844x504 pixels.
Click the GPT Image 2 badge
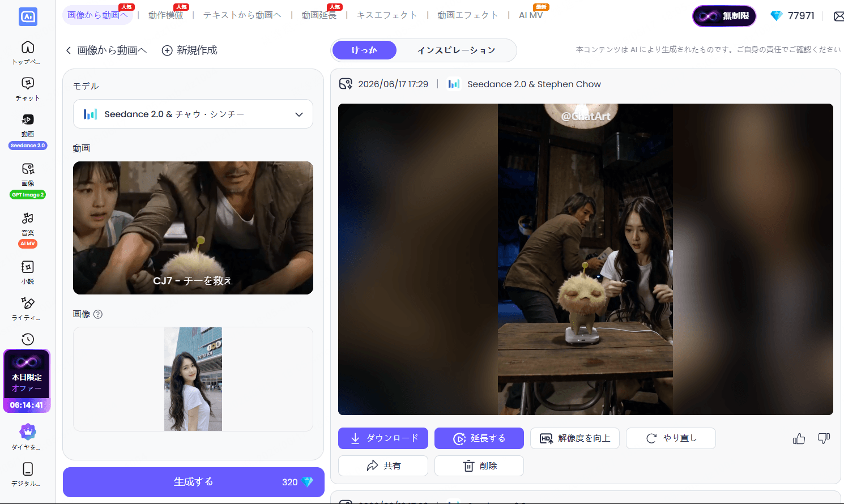point(28,195)
